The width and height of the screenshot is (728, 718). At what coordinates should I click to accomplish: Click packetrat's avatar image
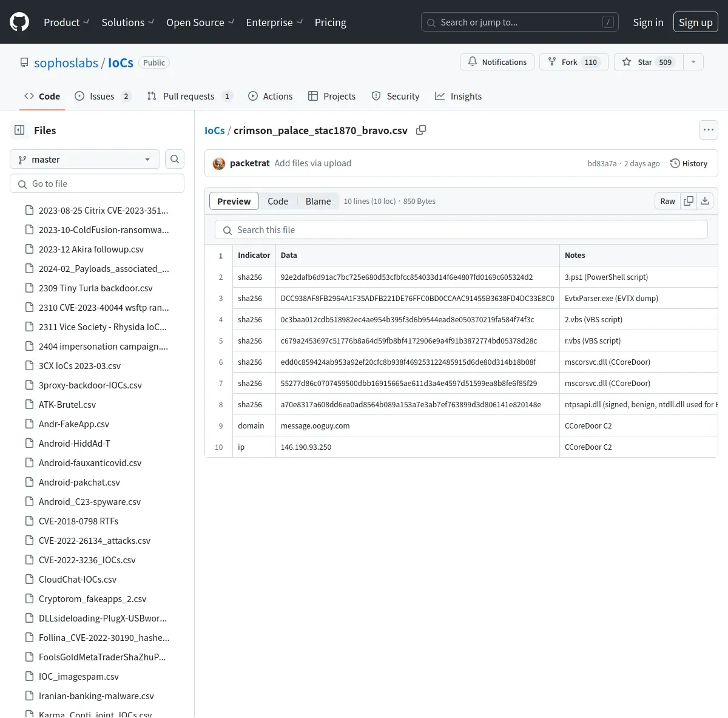point(219,163)
